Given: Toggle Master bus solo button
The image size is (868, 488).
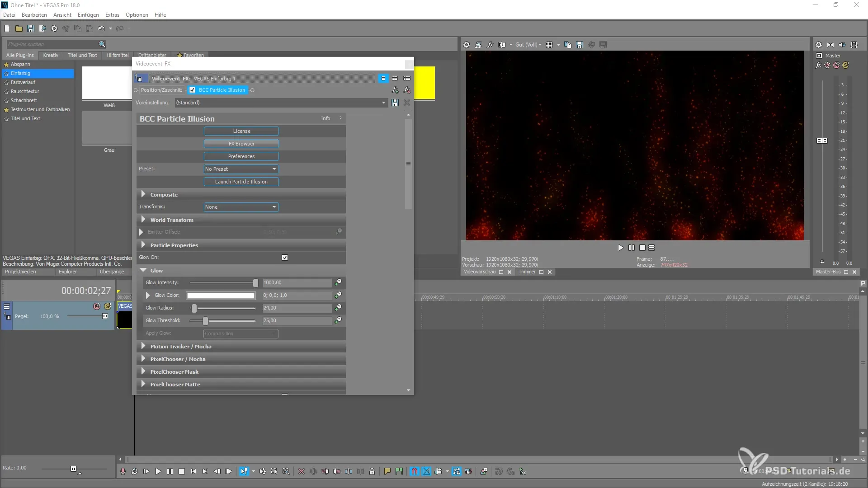Looking at the screenshot, I should coord(845,65).
